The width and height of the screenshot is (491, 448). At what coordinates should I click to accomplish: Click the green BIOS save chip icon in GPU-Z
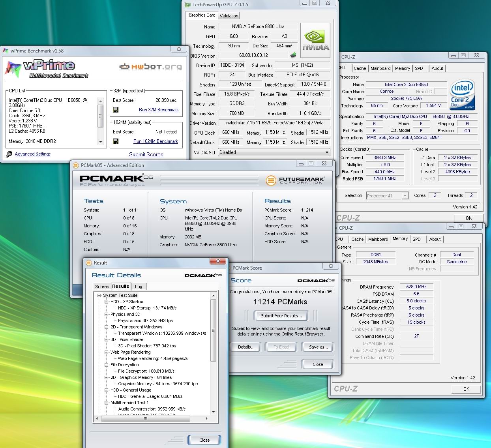coord(293,55)
